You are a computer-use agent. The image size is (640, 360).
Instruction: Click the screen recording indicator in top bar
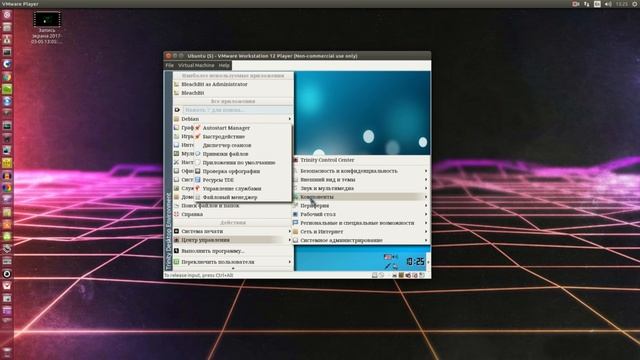pyautogui.click(x=576, y=4)
